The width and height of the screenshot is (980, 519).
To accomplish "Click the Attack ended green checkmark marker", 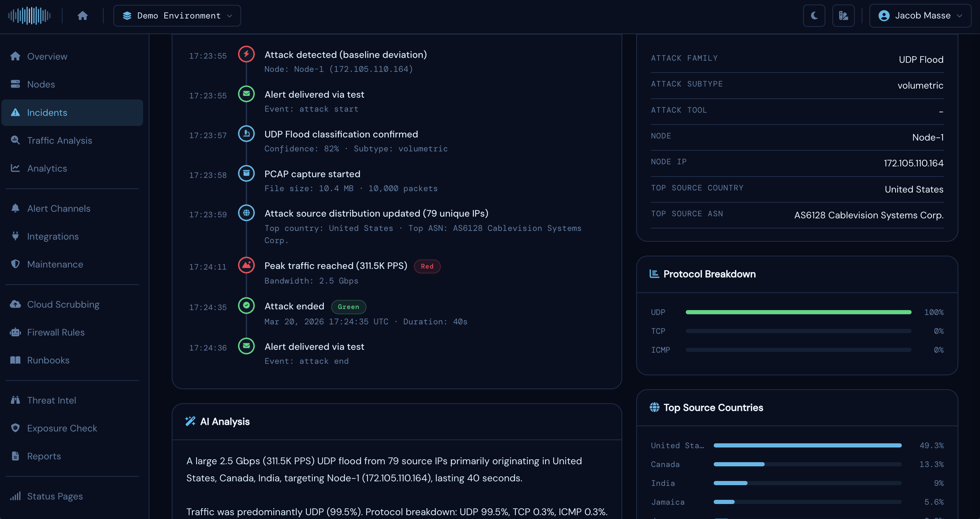I will 246,305.
